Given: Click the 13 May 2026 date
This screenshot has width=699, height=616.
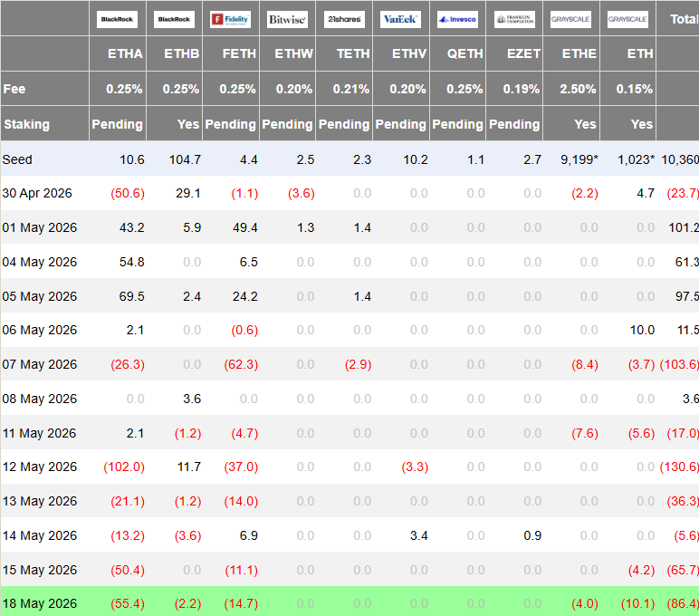Looking at the screenshot, I should pos(40,501).
